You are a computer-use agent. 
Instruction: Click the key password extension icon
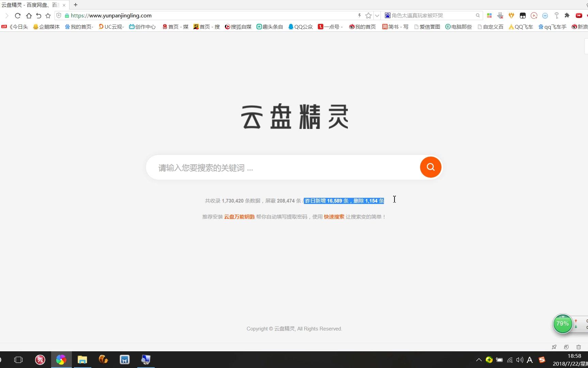(x=556, y=15)
